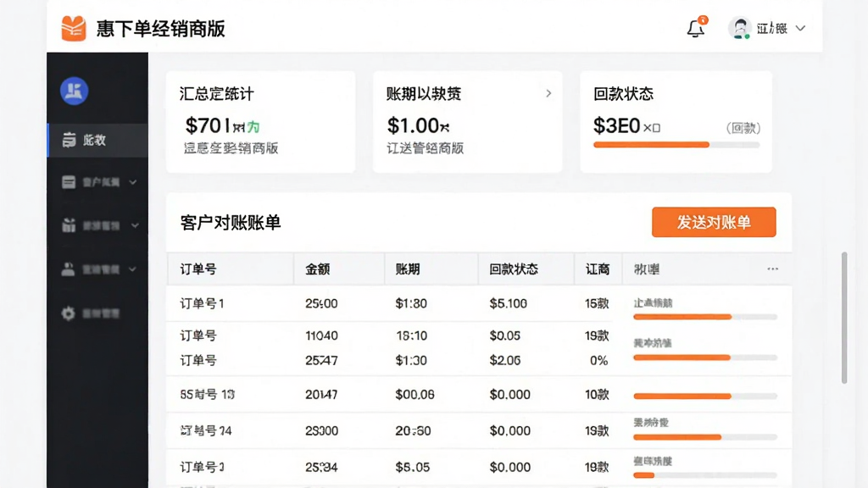Open the table header more options (…) icon

pos(773,269)
